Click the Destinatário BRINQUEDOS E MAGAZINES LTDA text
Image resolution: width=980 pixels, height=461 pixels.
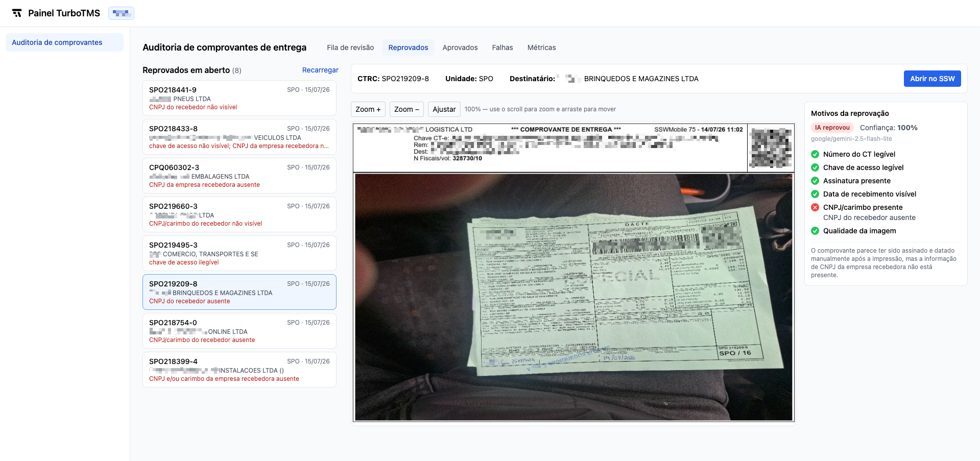[604, 79]
